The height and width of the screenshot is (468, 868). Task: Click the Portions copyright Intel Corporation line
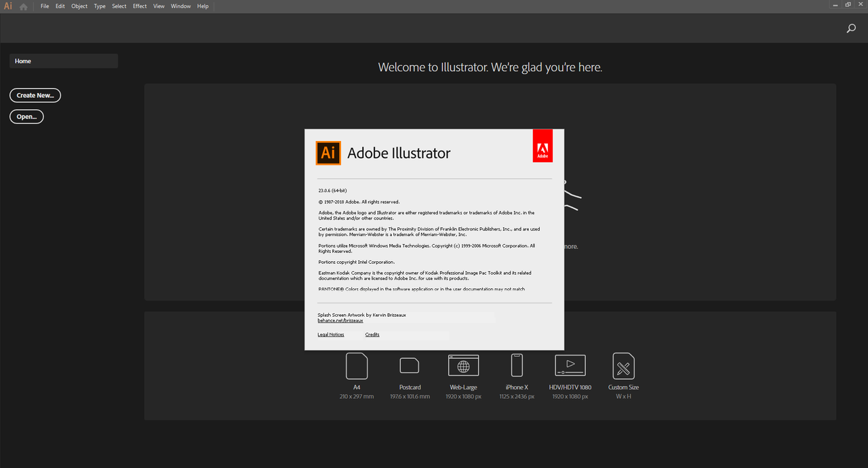pos(357,262)
